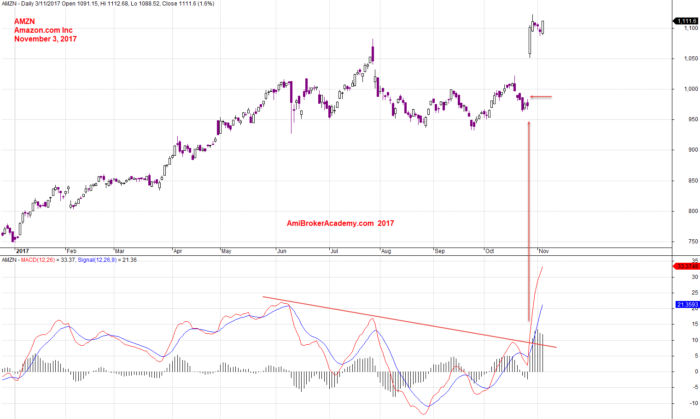The image size is (700, 419).
Task: Click the 800 price axis label
Action: [x=693, y=211]
